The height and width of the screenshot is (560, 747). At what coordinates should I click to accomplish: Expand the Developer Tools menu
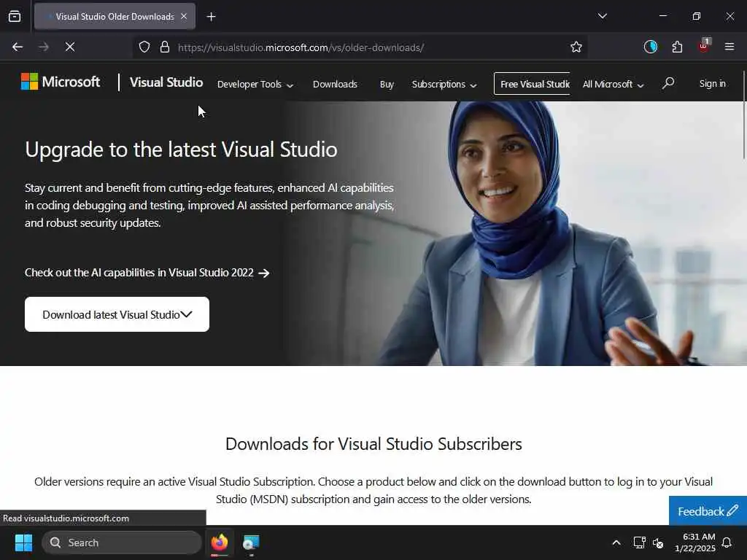point(255,85)
